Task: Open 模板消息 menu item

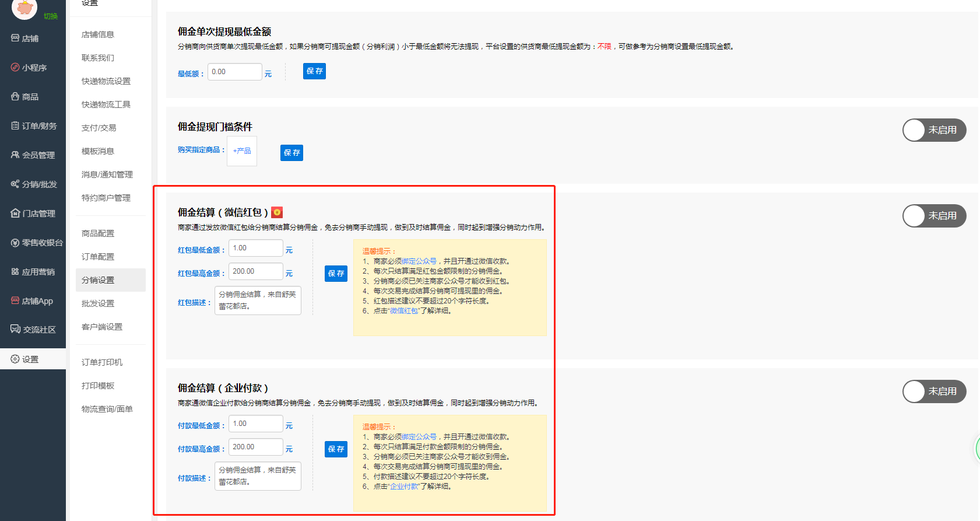Action: pyautogui.click(x=98, y=151)
